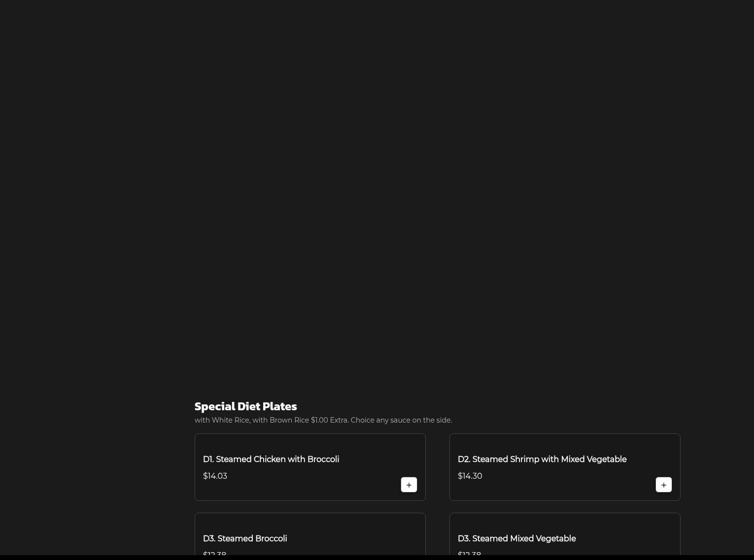Screen dimensions: 754x560
Task: Click the $14.30 price text
Action: [x=470, y=476]
